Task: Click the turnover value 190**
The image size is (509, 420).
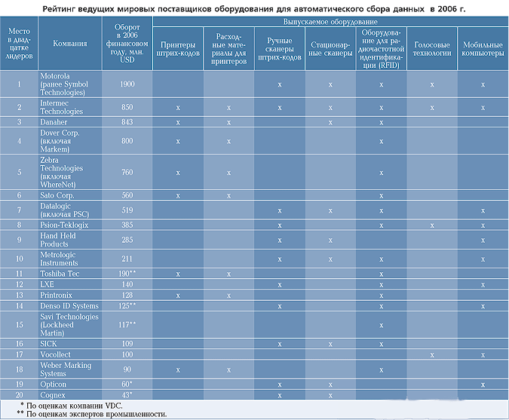Action: click(127, 274)
